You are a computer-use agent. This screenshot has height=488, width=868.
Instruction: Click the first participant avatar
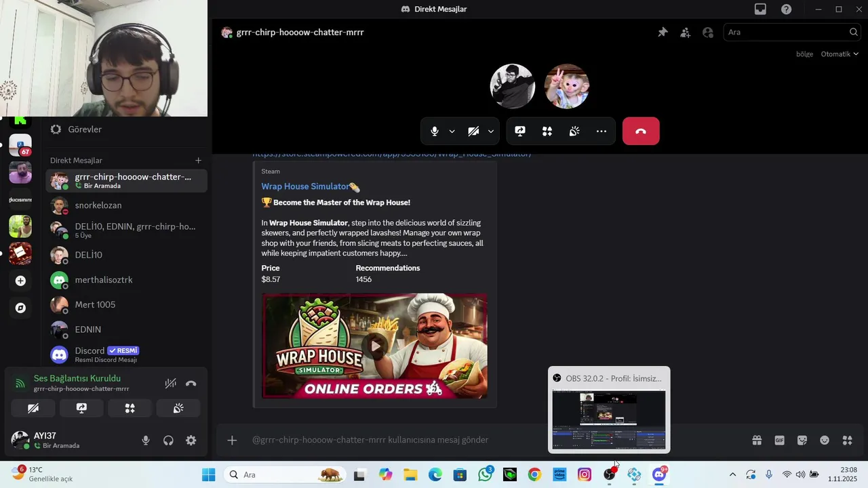click(513, 86)
